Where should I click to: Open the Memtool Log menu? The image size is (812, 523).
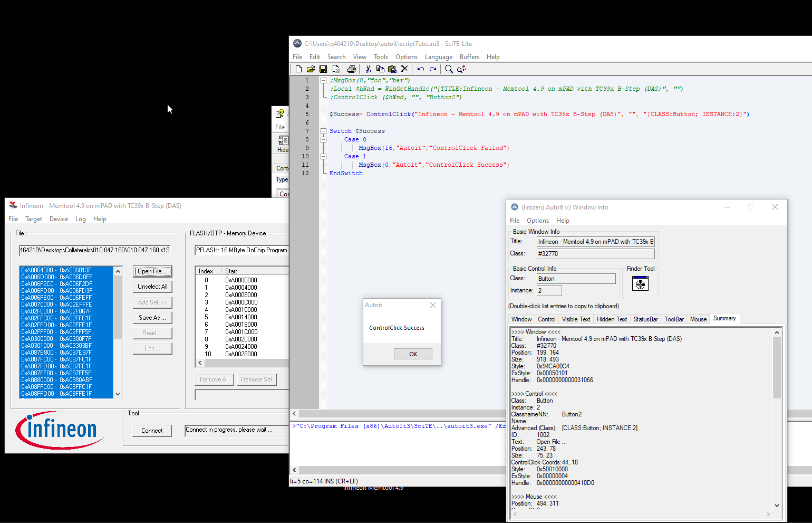[80, 219]
